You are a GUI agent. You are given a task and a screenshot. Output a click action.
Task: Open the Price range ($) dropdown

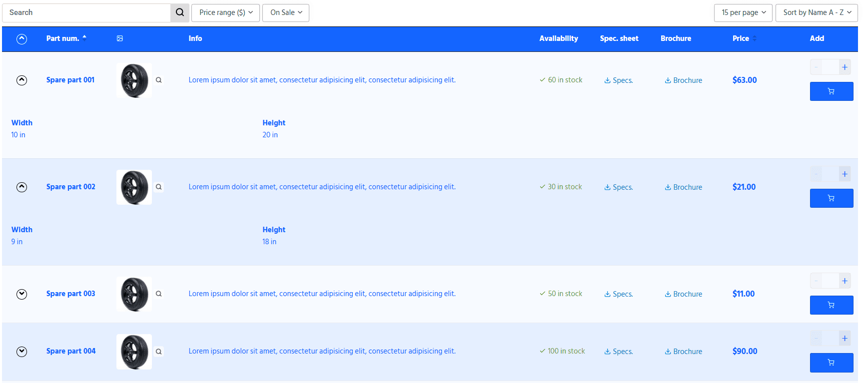tap(225, 12)
